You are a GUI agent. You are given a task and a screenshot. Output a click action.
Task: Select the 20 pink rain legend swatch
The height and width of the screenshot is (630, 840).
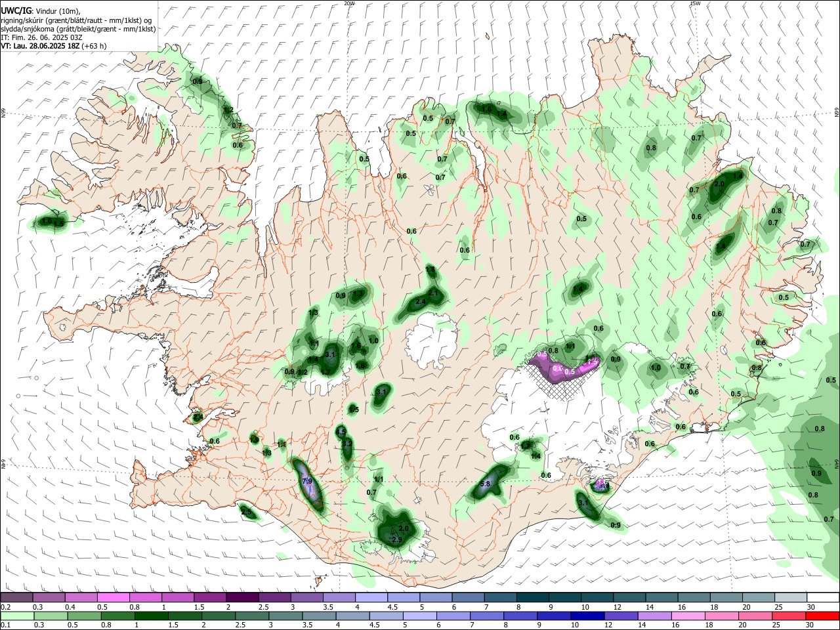[x=755, y=616]
